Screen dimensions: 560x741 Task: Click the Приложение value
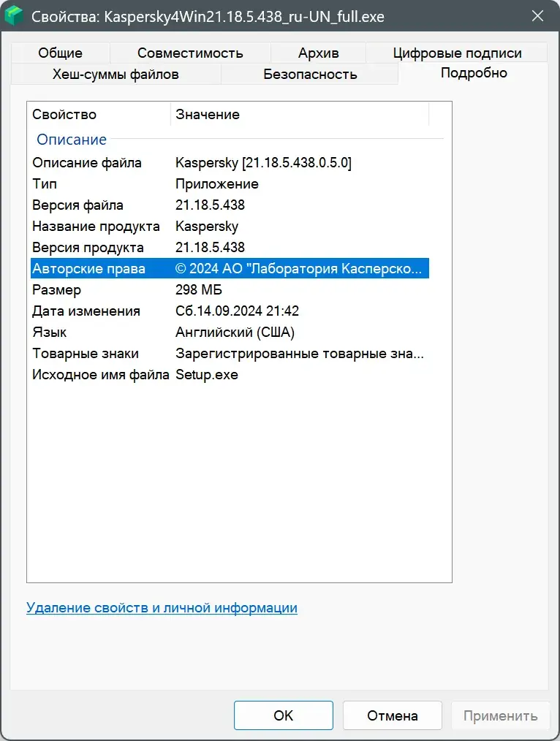(x=217, y=184)
